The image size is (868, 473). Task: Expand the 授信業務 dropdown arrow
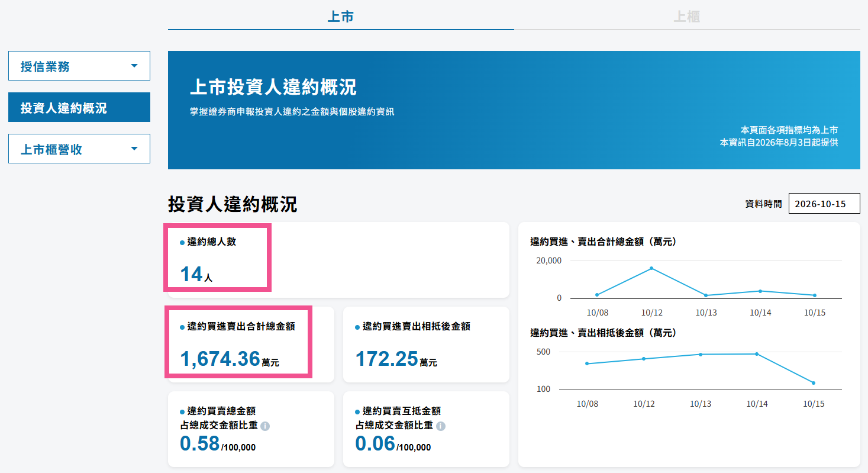[x=134, y=66]
